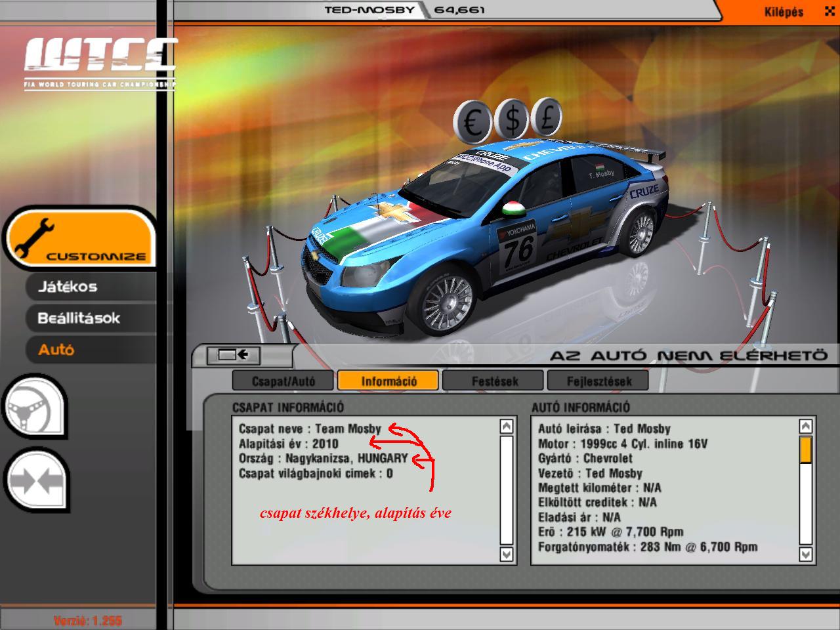840x630 pixels.
Task: Click the Verzió: 1.255 version label
Action: click(x=88, y=620)
